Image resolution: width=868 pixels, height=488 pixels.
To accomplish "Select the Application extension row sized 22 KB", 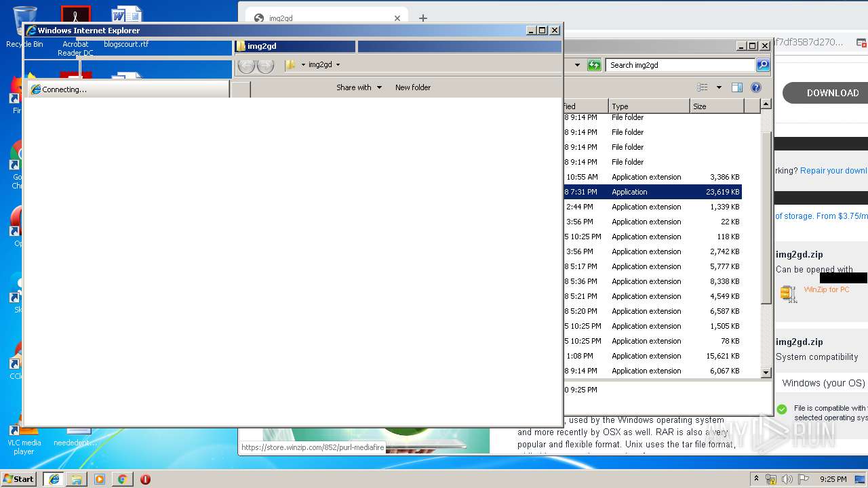I will pyautogui.click(x=652, y=222).
